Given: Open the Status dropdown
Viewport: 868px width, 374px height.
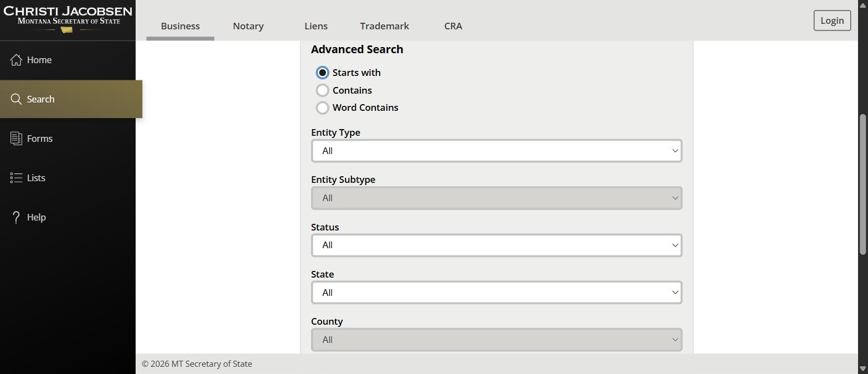Looking at the screenshot, I should (497, 245).
